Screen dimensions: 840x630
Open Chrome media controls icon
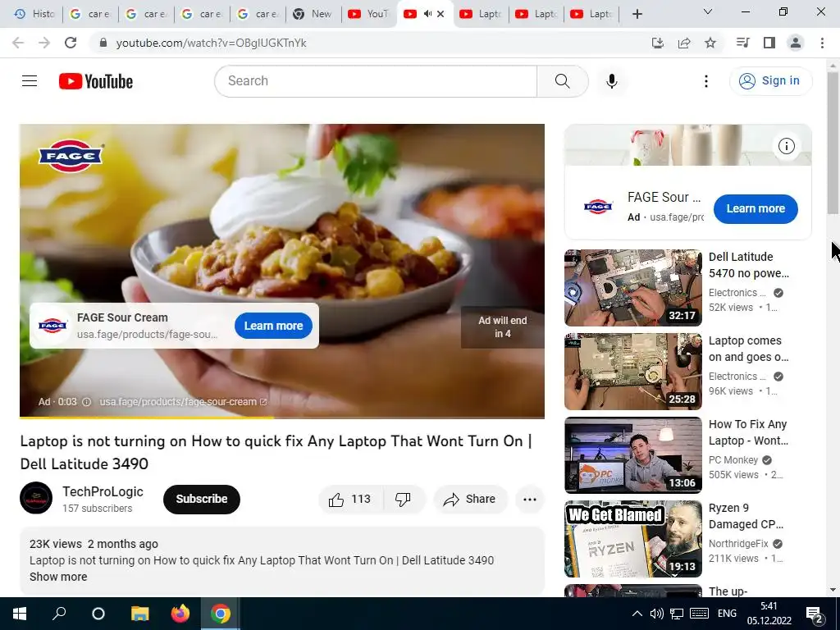[x=742, y=43]
